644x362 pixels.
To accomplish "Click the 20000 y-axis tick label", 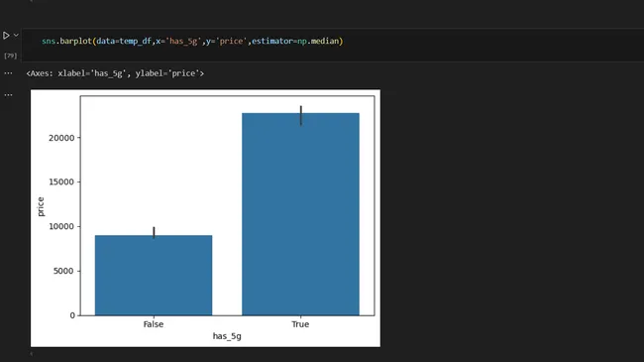I will [61, 138].
